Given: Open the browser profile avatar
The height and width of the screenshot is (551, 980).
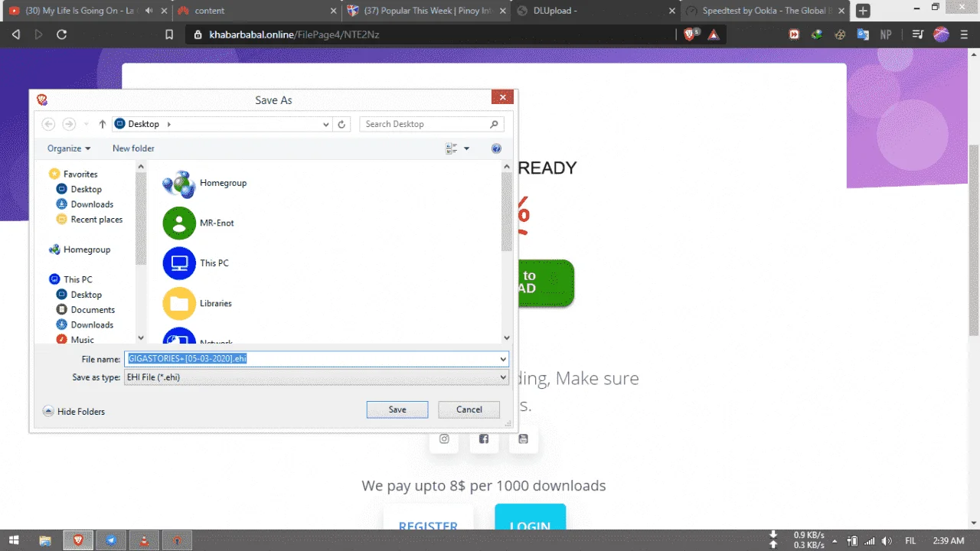Looking at the screenshot, I should coord(942,34).
